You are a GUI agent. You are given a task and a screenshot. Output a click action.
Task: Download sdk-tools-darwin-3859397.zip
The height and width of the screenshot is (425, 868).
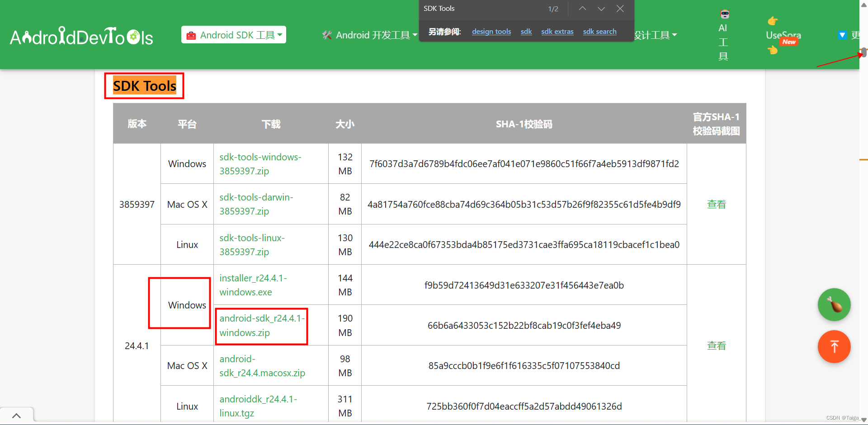pos(256,204)
